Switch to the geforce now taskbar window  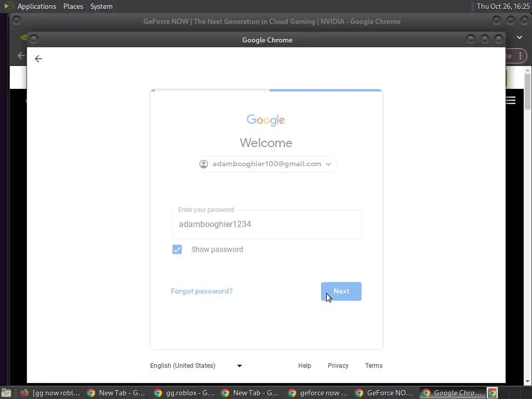pyautogui.click(x=318, y=393)
